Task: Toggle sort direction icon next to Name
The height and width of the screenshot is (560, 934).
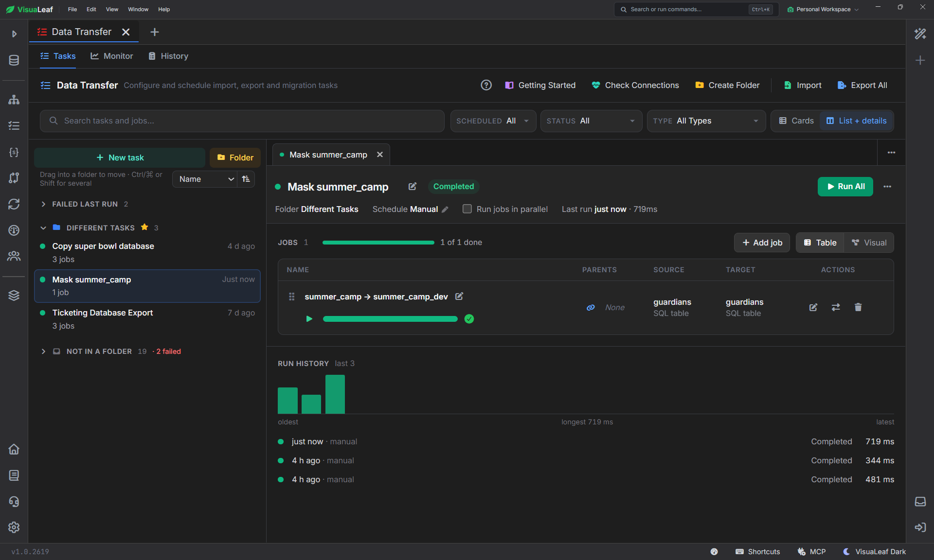Action: [x=246, y=179]
